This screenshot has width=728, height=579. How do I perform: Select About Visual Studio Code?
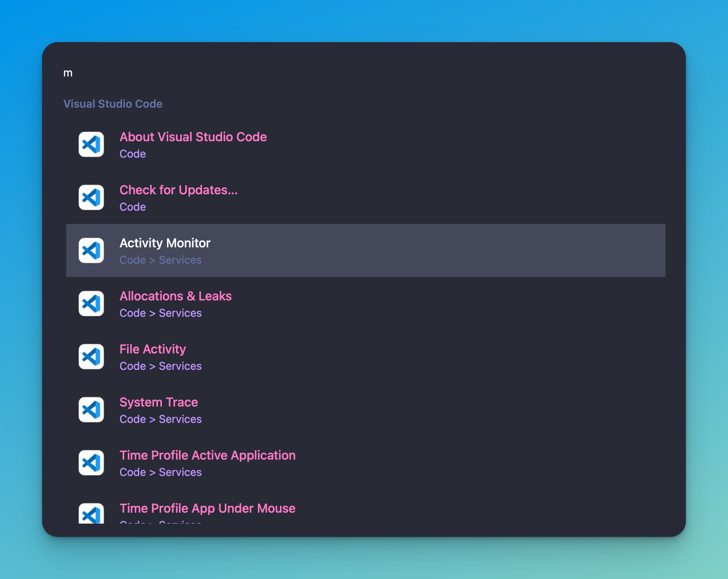coord(366,144)
